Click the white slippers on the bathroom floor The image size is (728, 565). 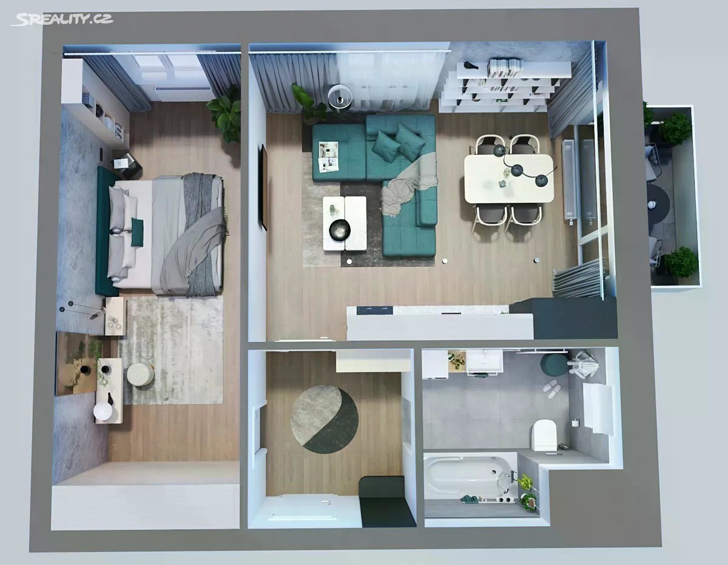[x=551, y=388]
